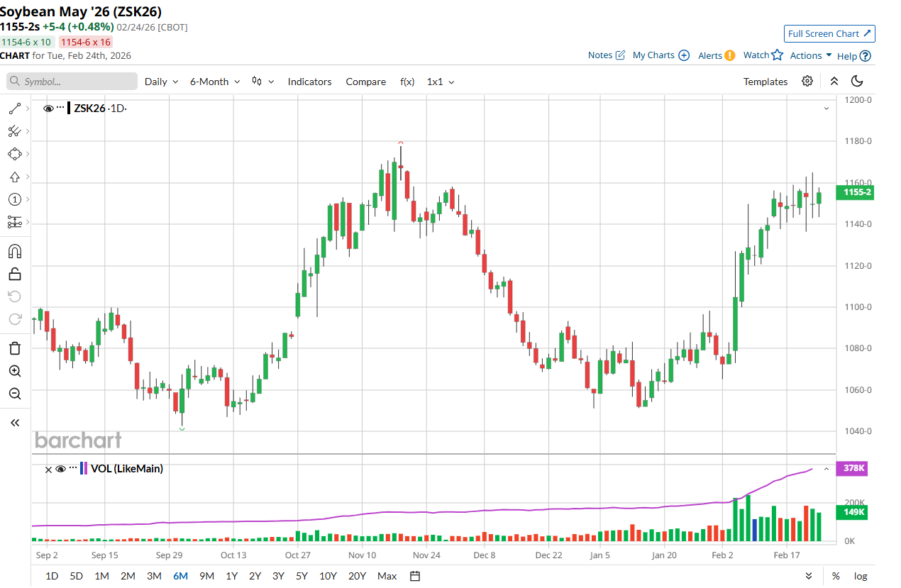Click the ZSK26 black color bar
901x588 pixels.
(x=69, y=109)
